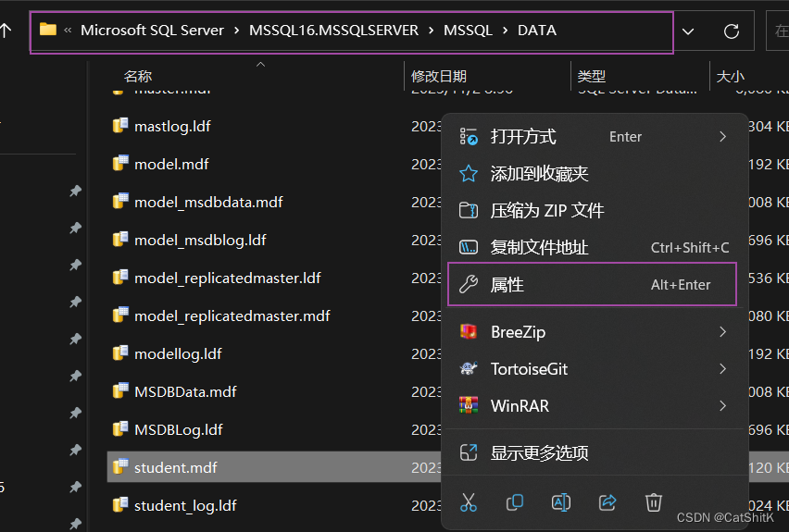Select file name student_log.ldf
The image size is (789, 532).
(185, 505)
